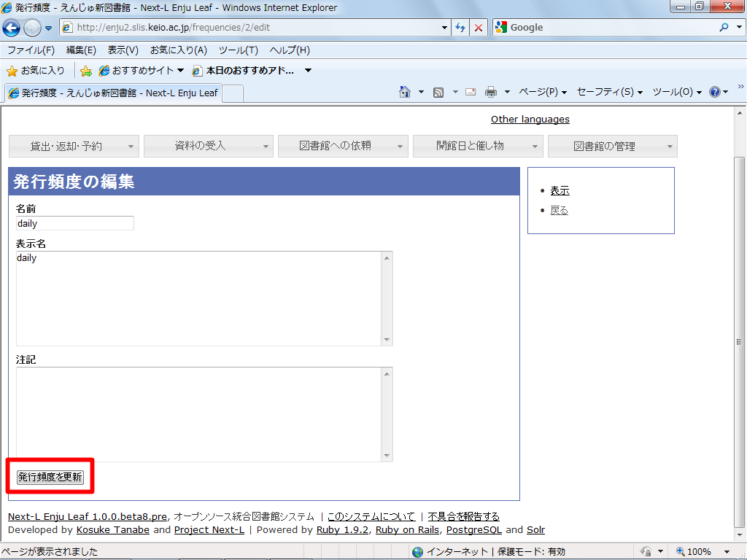The width and height of the screenshot is (747, 560).
Task: Open the search provider dropdown arrow
Action: 739,28
